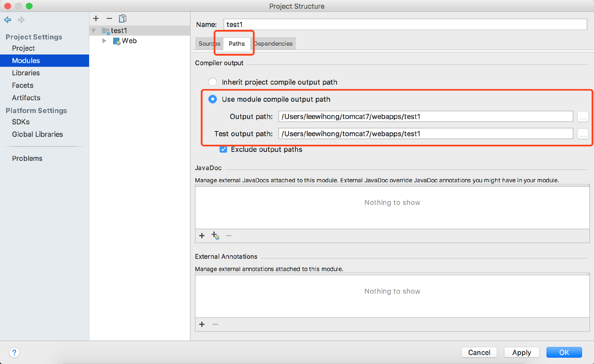
Task: Click the Cancel button
Action: click(x=479, y=352)
